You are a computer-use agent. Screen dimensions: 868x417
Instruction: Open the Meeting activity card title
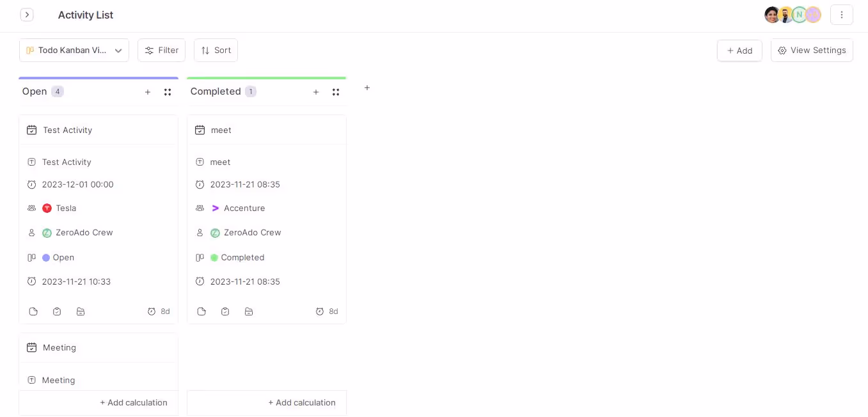pos(59,347)
